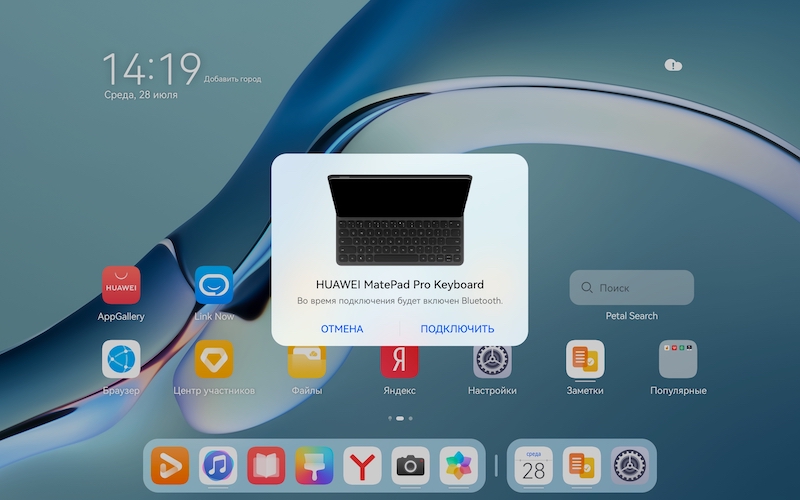Select the third home screen page dot
Viewport: 800px width, 500px height.
pyautogui.click(x=411, y=418)
